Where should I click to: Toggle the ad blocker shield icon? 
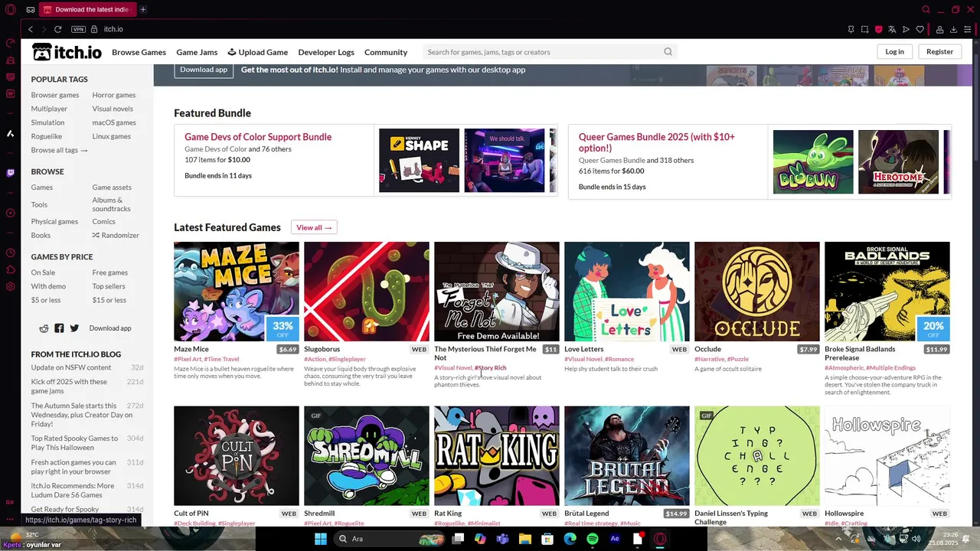pyautogui.click(x=878, y=29)
